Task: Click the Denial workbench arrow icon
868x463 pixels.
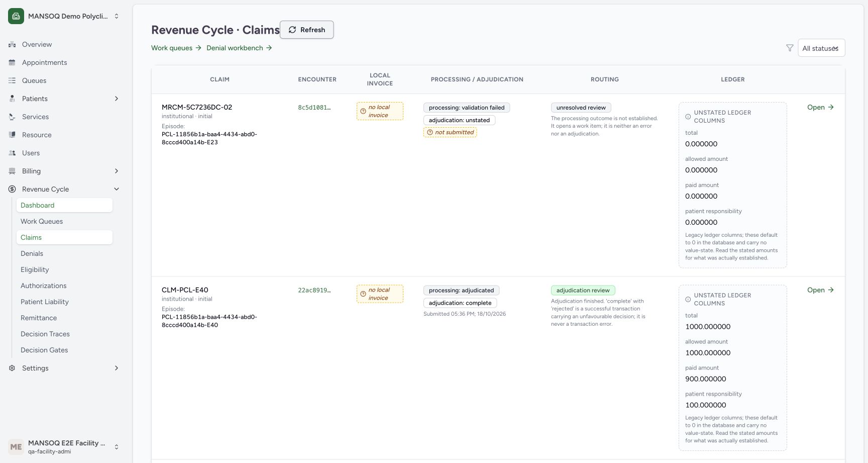Action: point(269,48)
